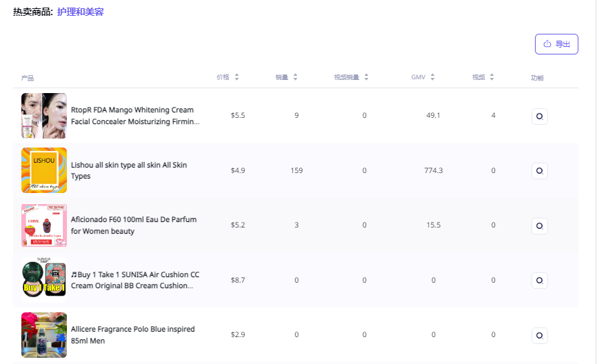Click the search icon for Lishou row

tap(540, 171)
